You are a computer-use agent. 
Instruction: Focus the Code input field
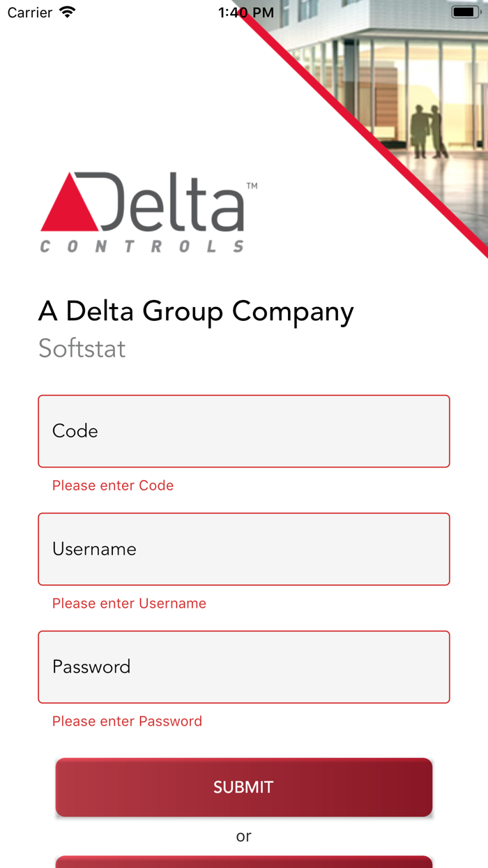coord(244,431)
